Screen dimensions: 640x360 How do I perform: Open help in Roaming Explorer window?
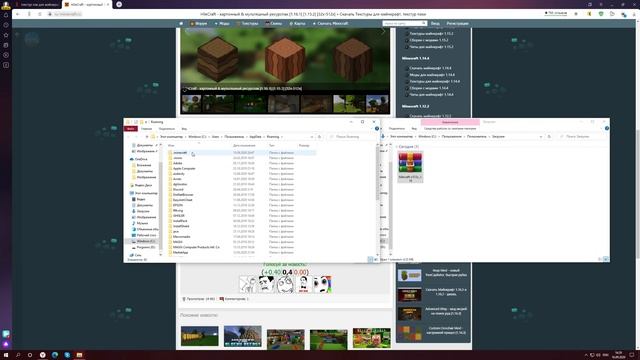click(x=377, y=129)
